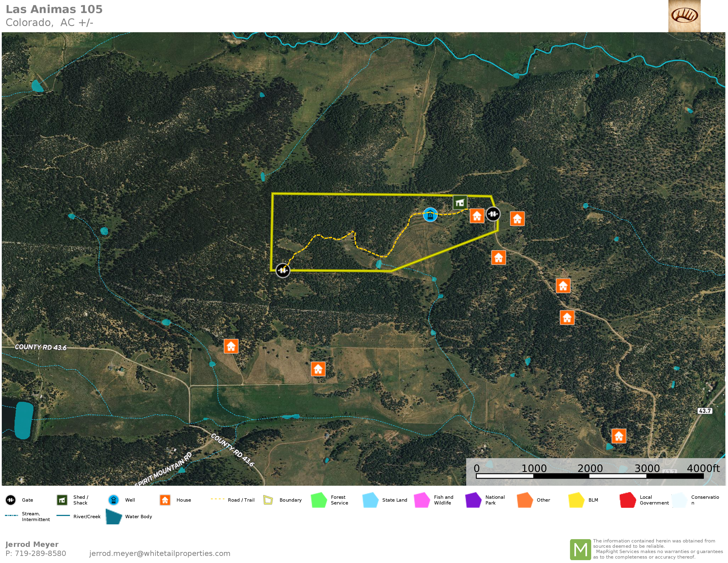
Task: Click the Las Animas 105 title
Action: [54, 9]
